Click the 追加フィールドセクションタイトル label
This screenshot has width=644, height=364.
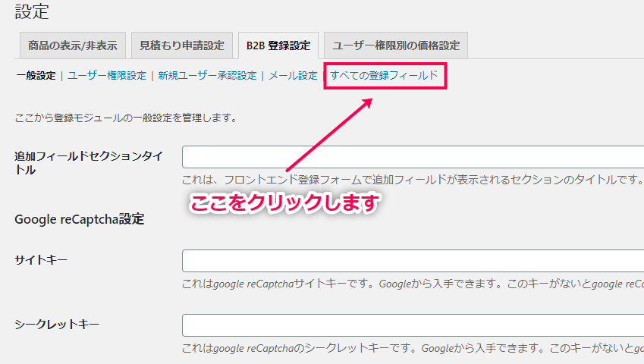(89, 163)
